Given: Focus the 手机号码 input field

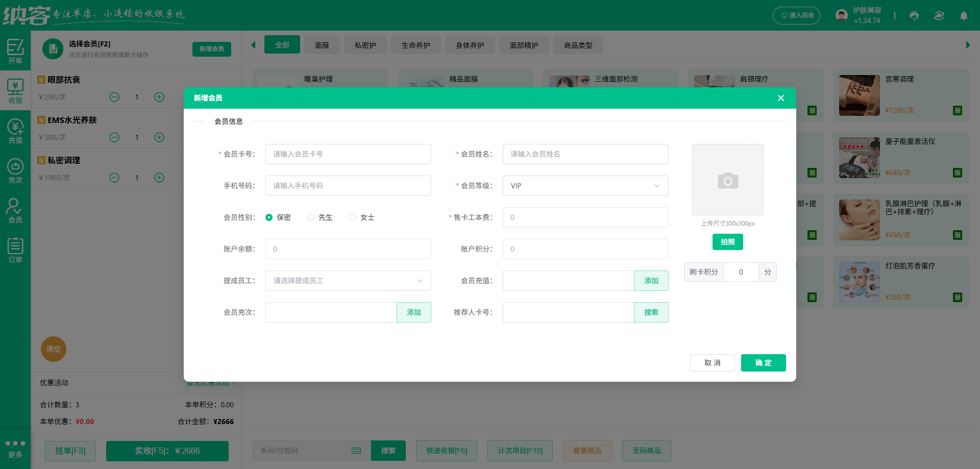Looking at the screenshot, I should click(348, 186).
